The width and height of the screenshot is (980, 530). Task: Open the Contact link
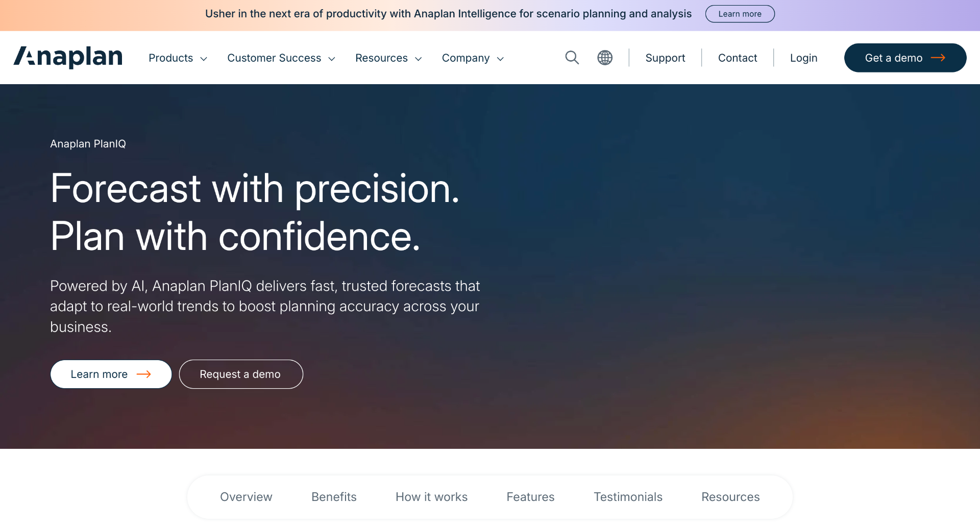[738, 58]
